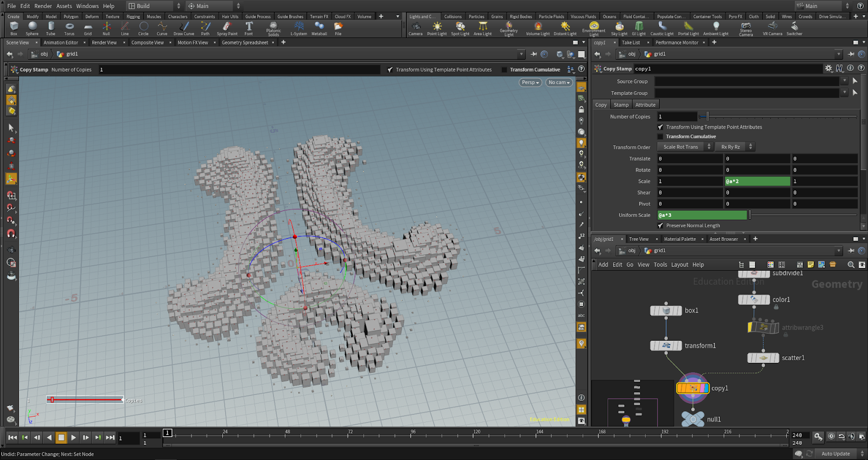868x460 pixels.
Task: Open the Windows menu
Action: [x=87, y=6]
